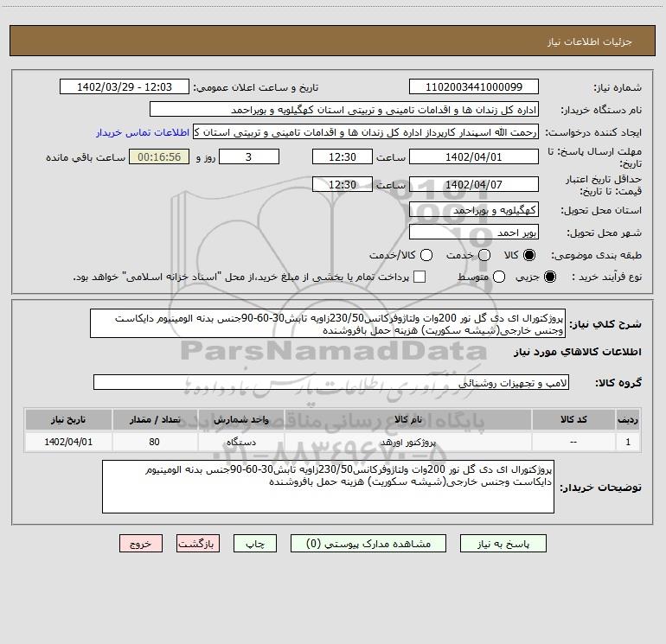Click the تاریخ نیاز column header
This screenshot has width=666, height=644.
pyautogui.click(x=68, y=419)
